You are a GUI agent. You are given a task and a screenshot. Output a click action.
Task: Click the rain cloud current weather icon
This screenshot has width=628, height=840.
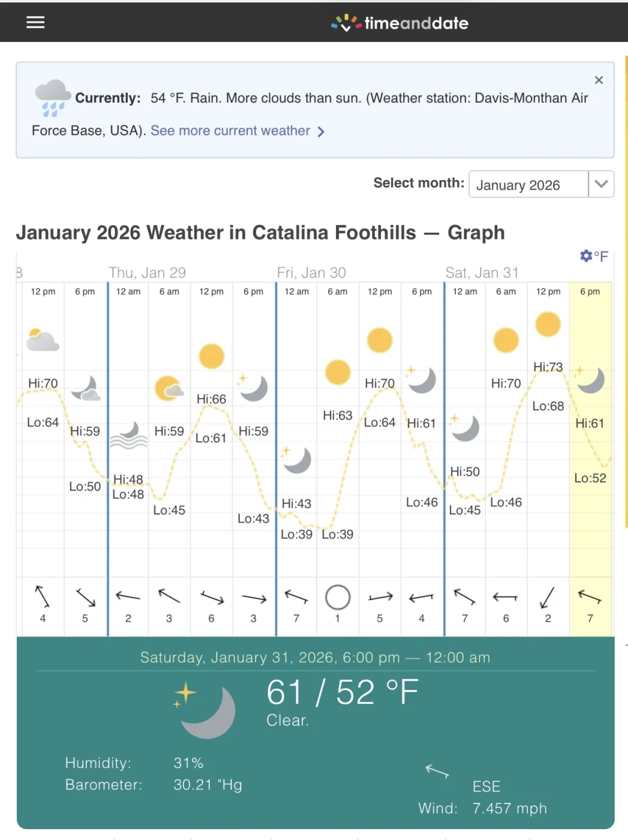click(53, 97)
